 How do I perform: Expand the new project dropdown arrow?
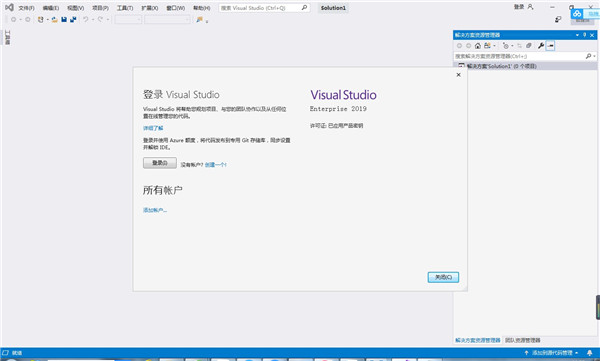(x=47, y=20)
